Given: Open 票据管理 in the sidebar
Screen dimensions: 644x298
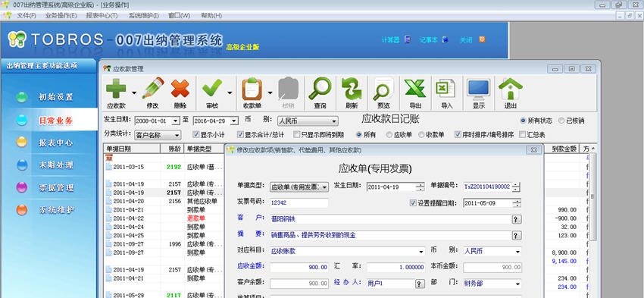Looking at the screenshot, I should click(x=55, y=188).
